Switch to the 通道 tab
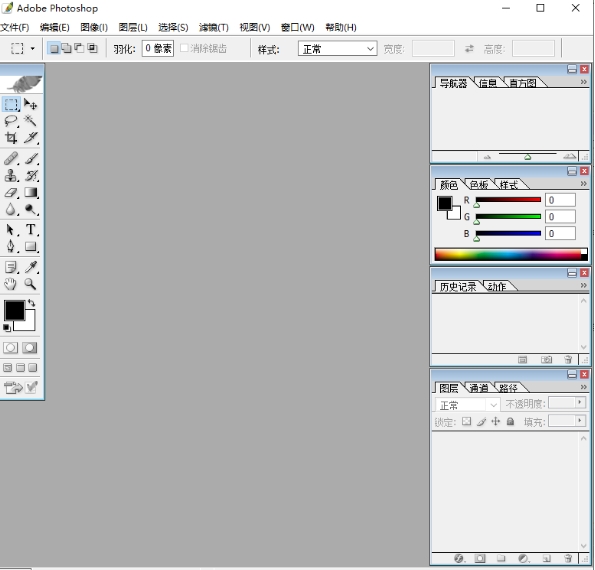The width and height of the screenshot is (595, 570). 479,388
